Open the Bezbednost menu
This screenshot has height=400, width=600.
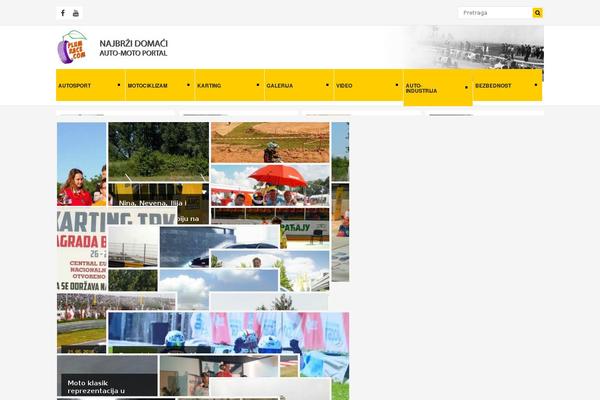coord(508,85)
